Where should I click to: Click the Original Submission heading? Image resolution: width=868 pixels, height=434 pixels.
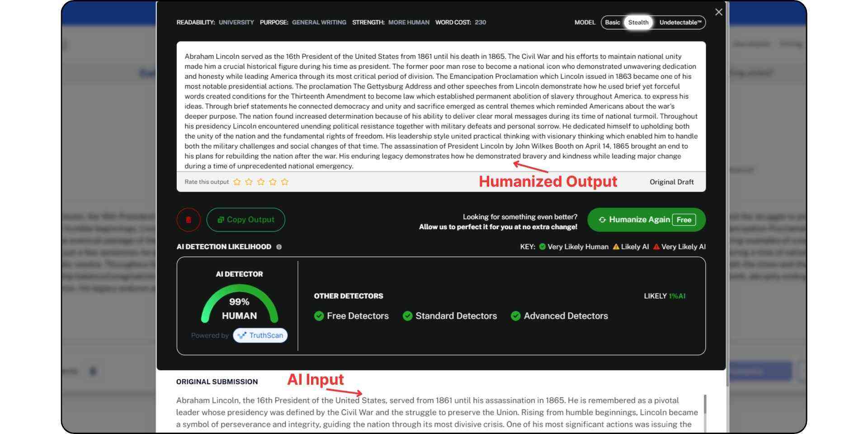click(217, 382)
